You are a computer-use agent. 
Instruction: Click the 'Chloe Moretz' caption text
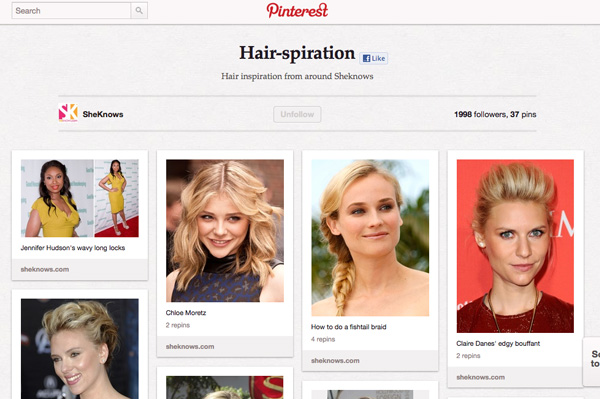click(186, 313)
